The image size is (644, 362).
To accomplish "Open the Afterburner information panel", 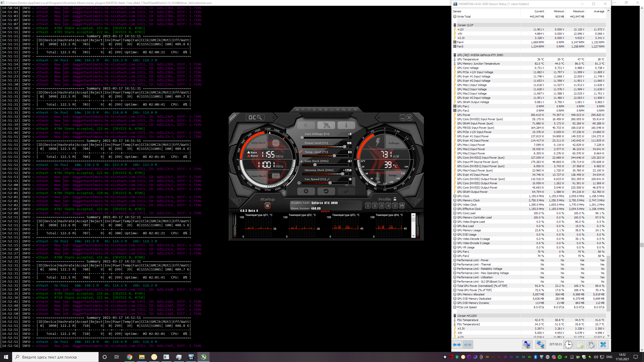I will tap(346, 125).
